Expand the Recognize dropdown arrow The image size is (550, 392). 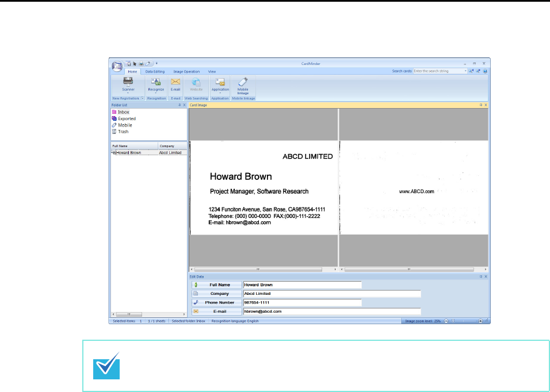(x=156, y=93)
